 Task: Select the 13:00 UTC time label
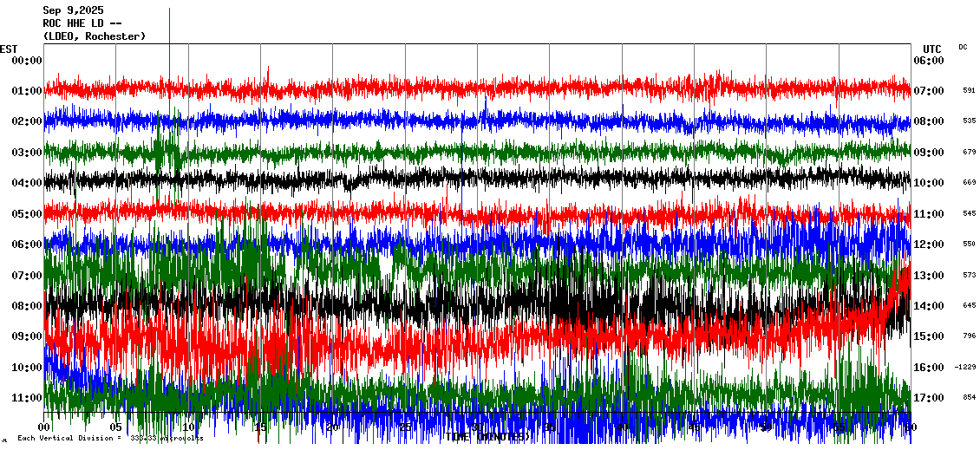[x=928, y=276]
